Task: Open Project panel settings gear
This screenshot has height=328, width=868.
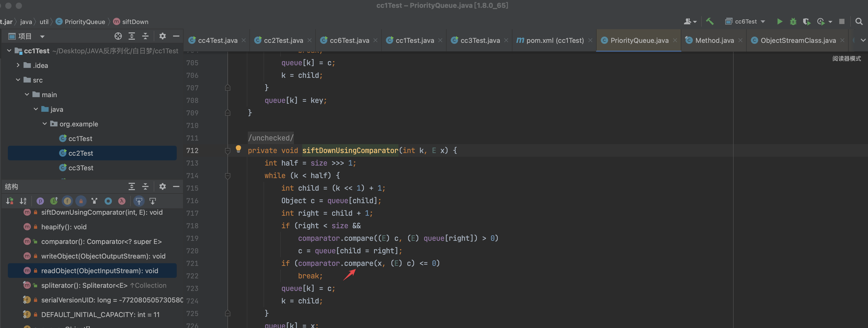Action: (162, 36)
